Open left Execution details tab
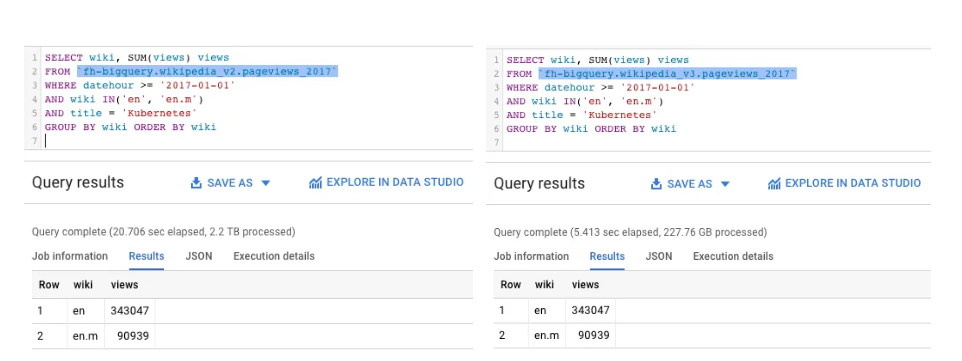Viewport: 962px width, 361px height. 274,256
